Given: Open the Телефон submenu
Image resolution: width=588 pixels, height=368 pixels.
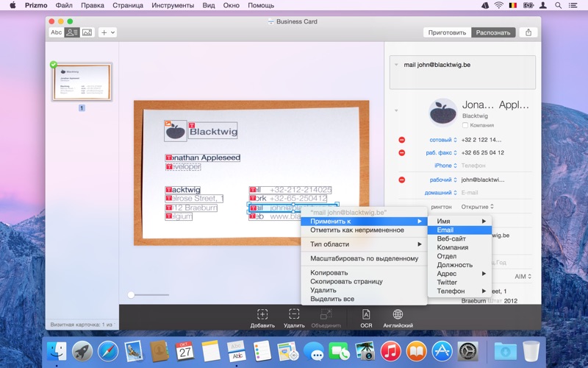Looking at the screenshot, I should [x=459, y=291].
